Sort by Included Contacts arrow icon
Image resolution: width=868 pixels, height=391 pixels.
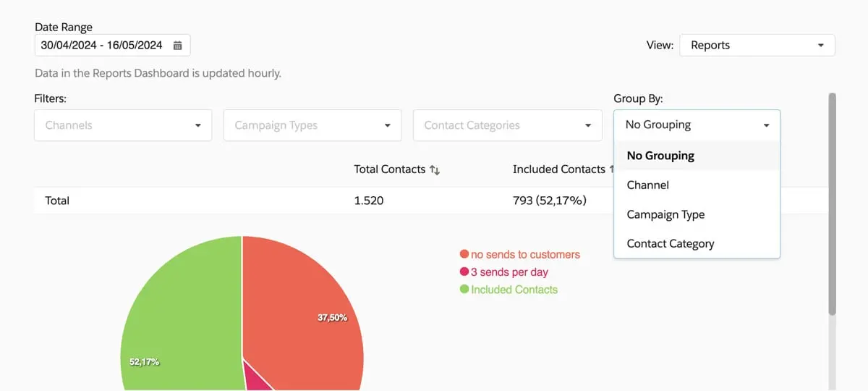[x=611, y=169]
